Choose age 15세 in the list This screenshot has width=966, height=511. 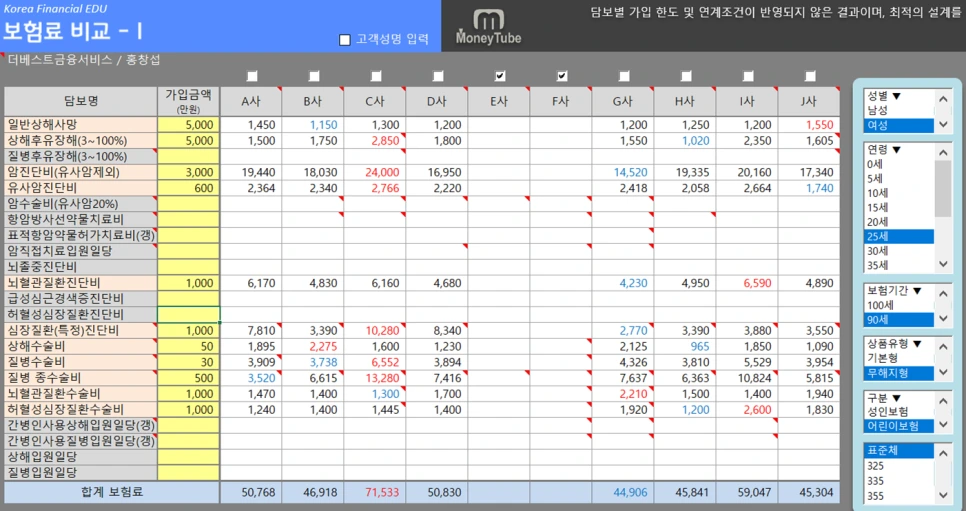click(899, 208)
